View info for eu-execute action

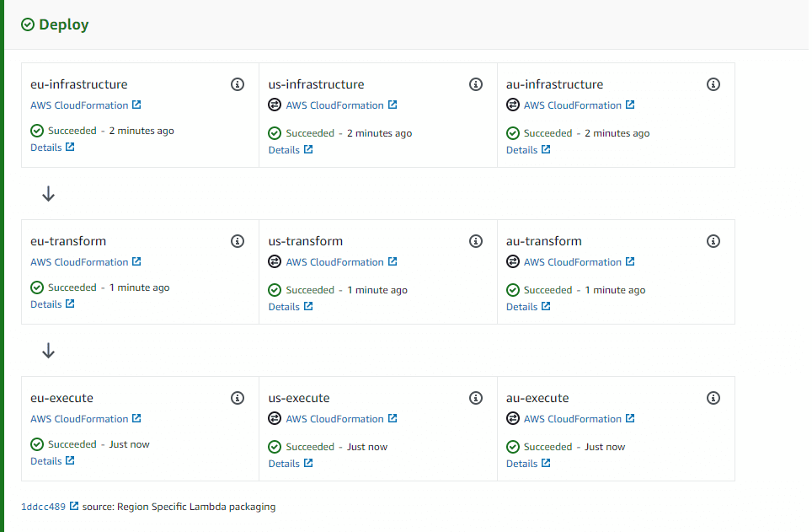[238, 398]
